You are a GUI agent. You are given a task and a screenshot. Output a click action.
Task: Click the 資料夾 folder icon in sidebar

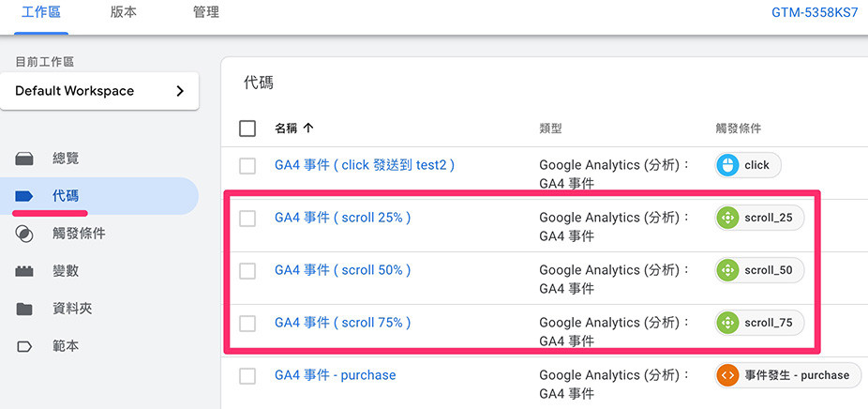(x=24, y=309)
